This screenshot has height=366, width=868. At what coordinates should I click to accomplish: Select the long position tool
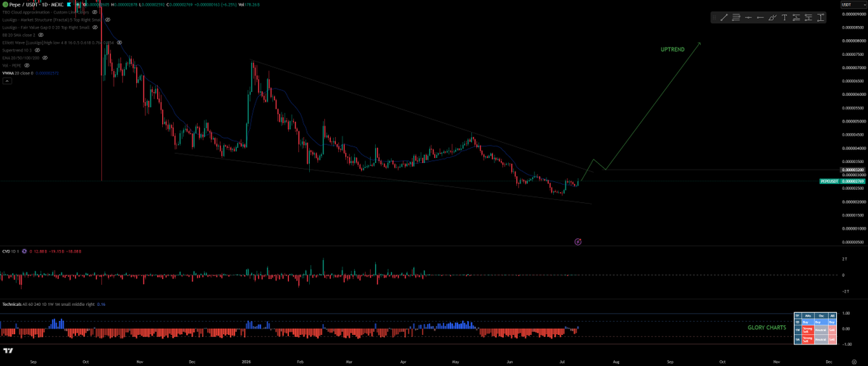(796, 17)
